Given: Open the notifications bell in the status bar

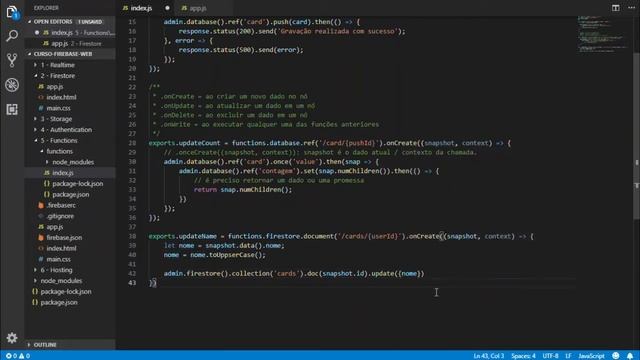Looking at the screenshot, I should click(630, 356).
